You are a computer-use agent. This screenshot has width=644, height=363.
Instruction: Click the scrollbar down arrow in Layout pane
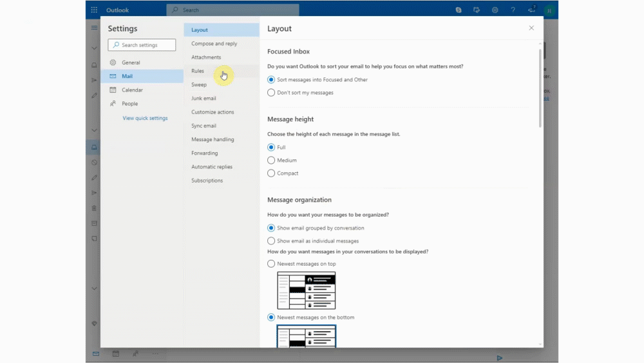540,344
